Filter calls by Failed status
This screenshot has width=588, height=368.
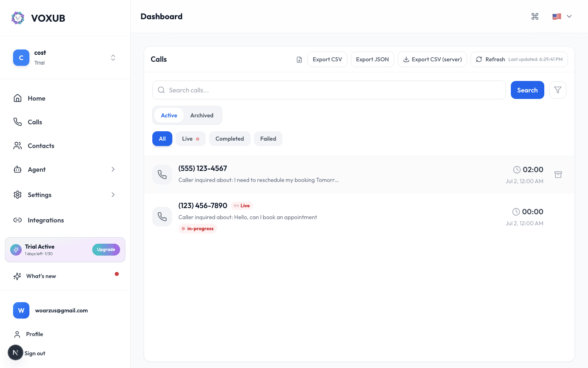tap(268, 139)
